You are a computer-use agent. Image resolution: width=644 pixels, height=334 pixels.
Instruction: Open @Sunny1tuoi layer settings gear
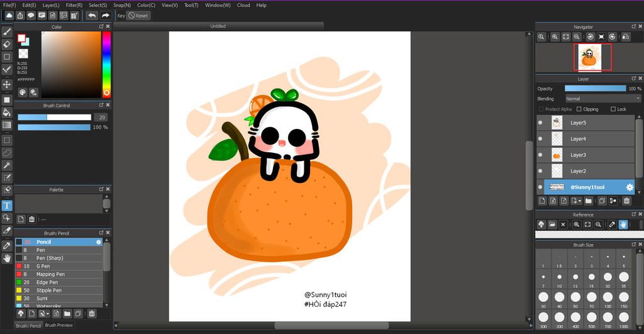[630, 187]
